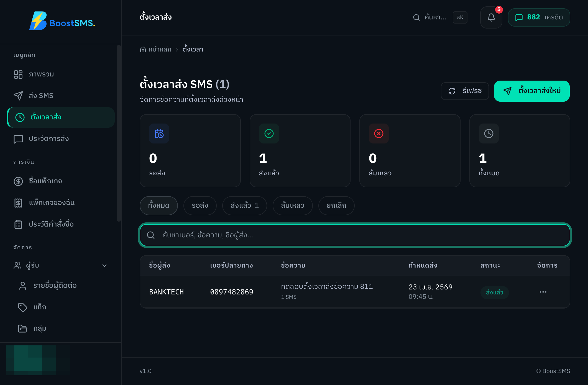Click the BANKTECH sender name cell
The height and width of the screenshot is (385, 588).
(x=166, y=292)
